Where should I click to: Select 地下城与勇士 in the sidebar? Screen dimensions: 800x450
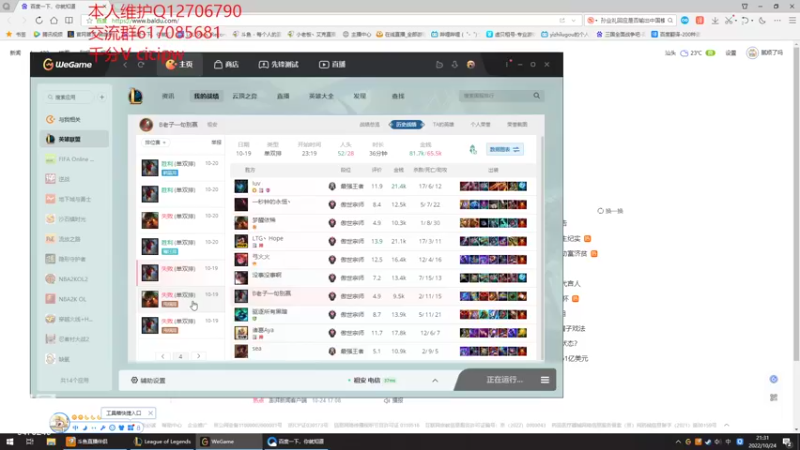(74, 199)
